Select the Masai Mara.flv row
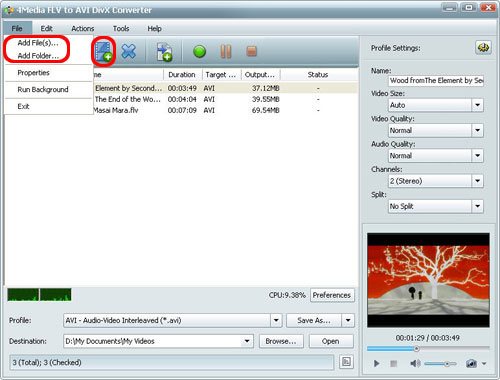The image size is (500, 380). click(225, 110)
